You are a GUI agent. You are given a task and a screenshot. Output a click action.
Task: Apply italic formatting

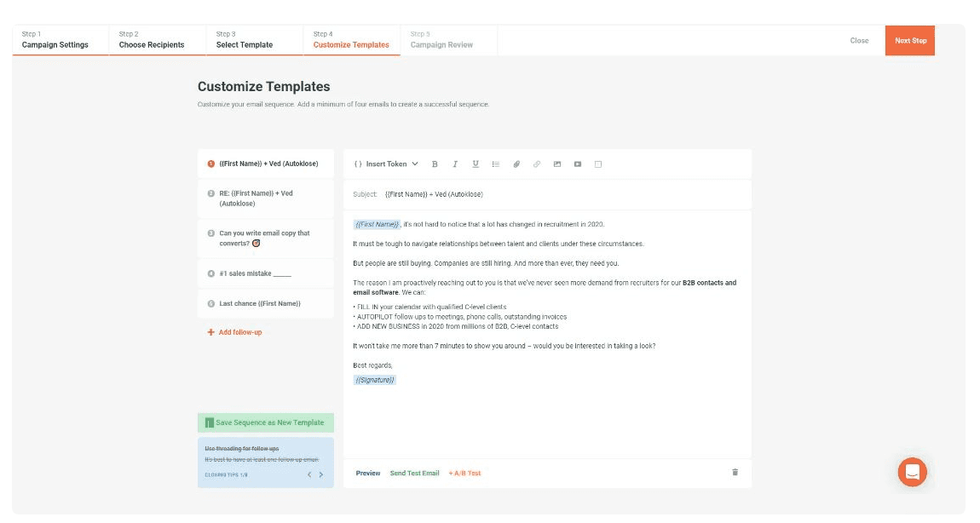[x=454, y=164]
